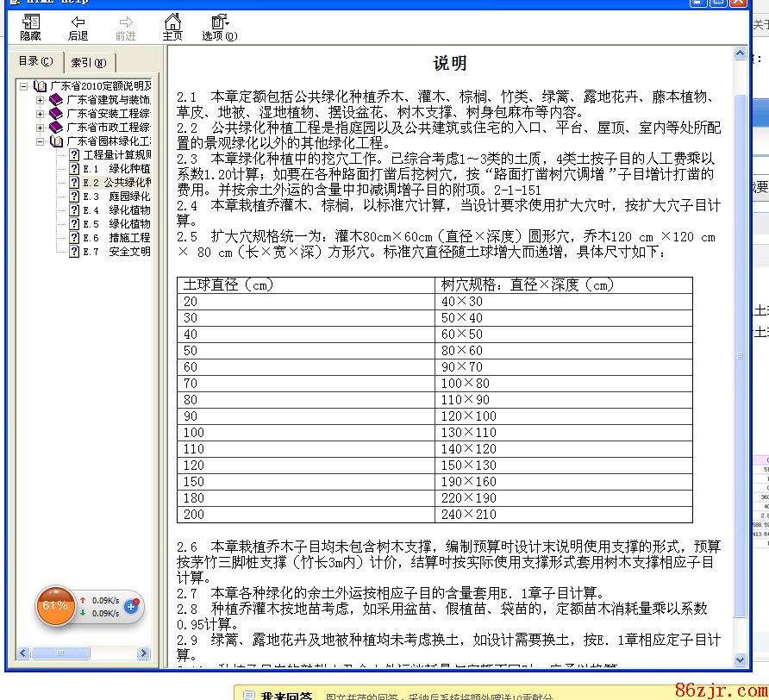This screenshot has width=769, height=700.
Task: Expand the 广东省建筑与装饰 book node
Action: pyautogui.click(x=40, y=100)
